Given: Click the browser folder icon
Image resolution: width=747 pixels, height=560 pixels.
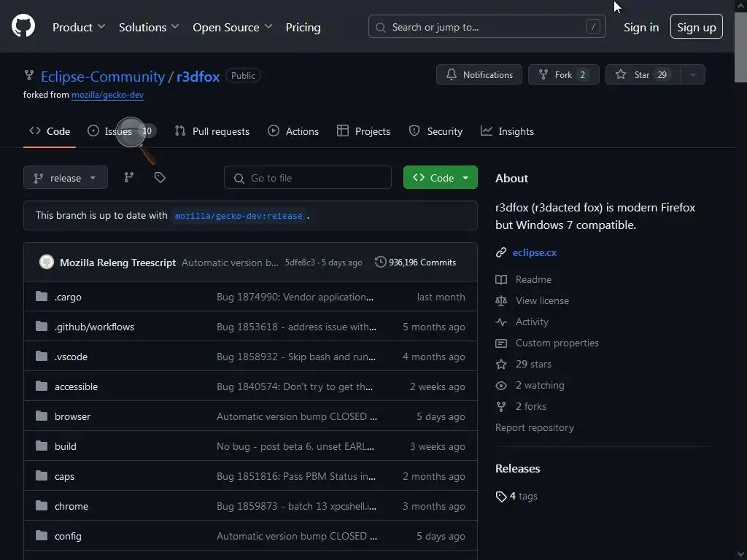Looking at the screenshot, I should [42, 416].
